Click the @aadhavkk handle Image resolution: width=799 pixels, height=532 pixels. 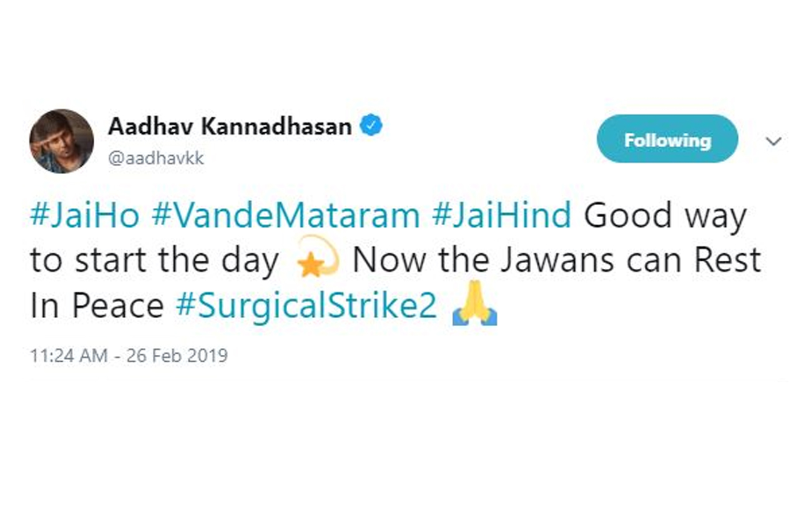point(156,158)
